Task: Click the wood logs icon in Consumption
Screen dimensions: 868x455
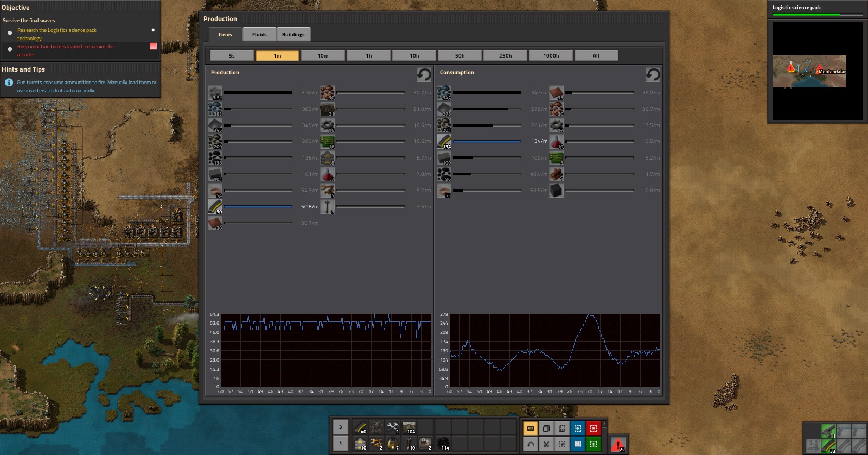Action: (x=557, y=174)
